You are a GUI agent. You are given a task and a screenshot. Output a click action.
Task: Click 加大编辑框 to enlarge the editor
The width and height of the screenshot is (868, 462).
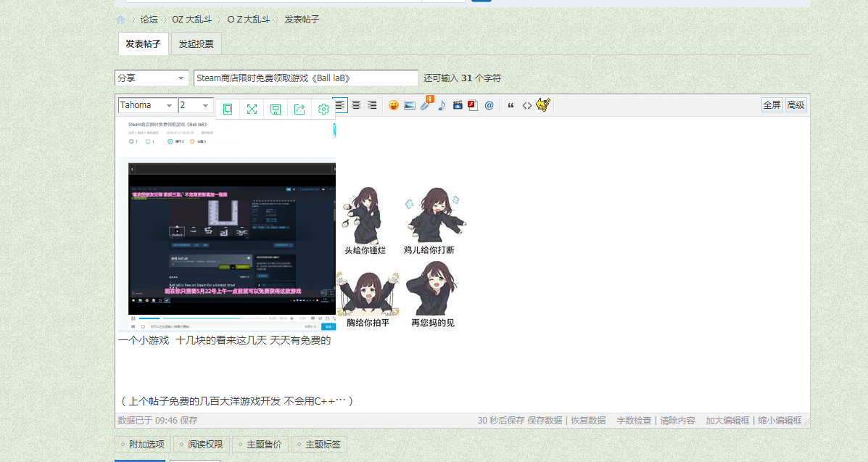727,421
